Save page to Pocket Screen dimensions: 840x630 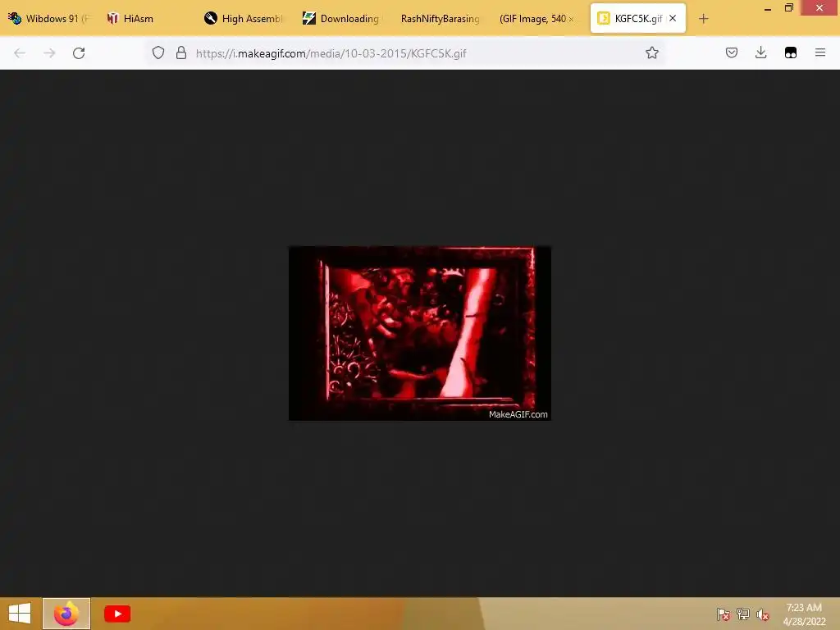click(x=732, y=52)
